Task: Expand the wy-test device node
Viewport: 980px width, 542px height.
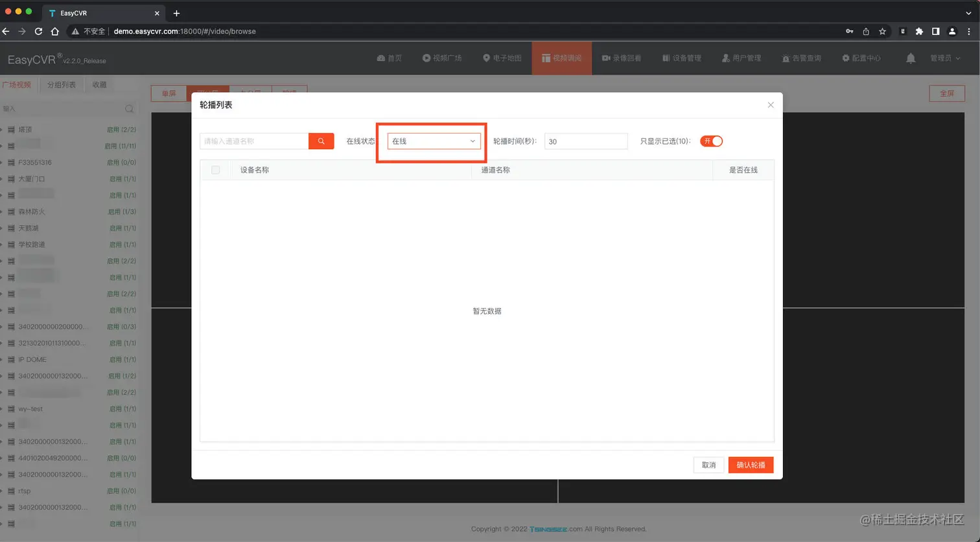Action: (x=2, y=408)
